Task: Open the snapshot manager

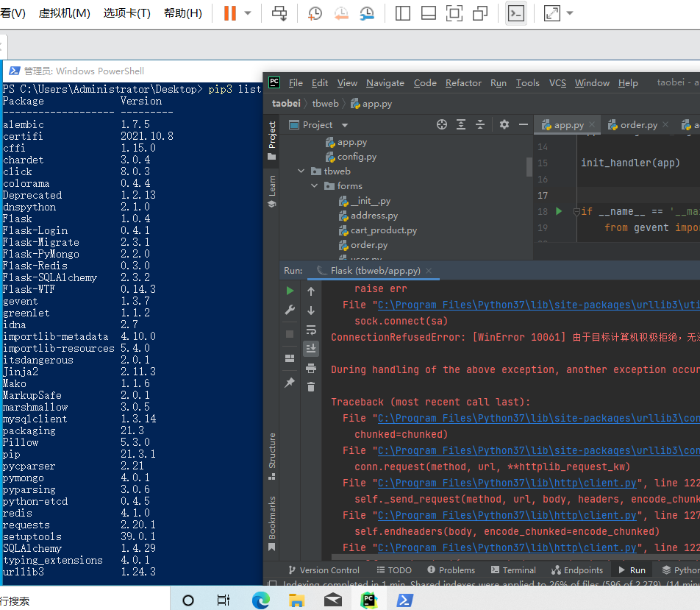Action: 367,13
